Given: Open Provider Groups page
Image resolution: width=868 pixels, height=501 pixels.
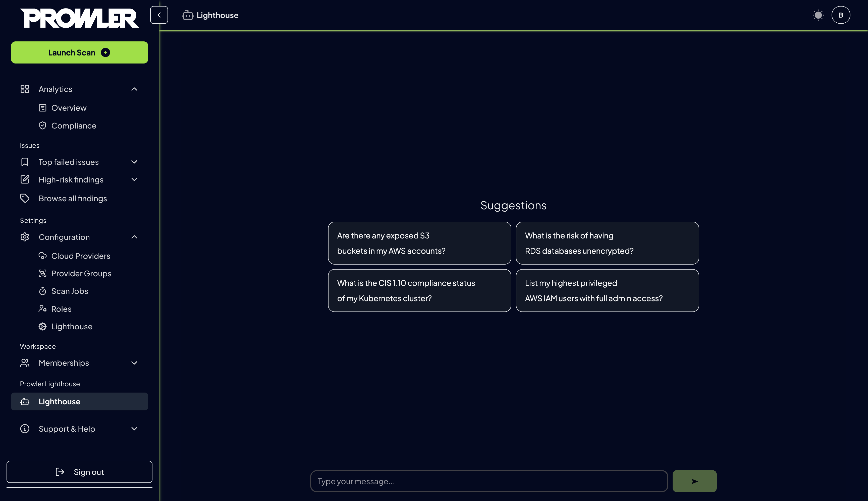Looking at the screenshot, I should 81,274.
